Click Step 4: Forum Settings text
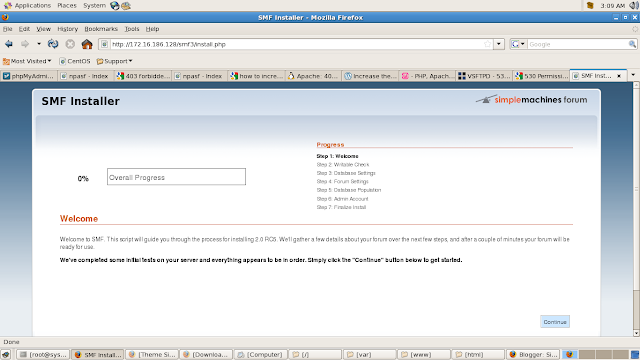Screen dimensions: 640x360 point(342,182)
